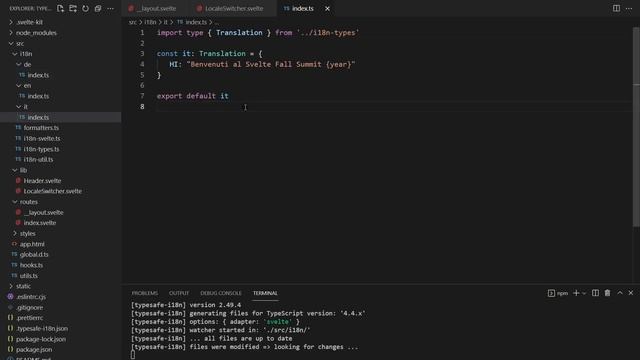Screen dimensions: 640x360
Task: Open editor more actions ellipsis menu
Action: (x=629, y=9)
